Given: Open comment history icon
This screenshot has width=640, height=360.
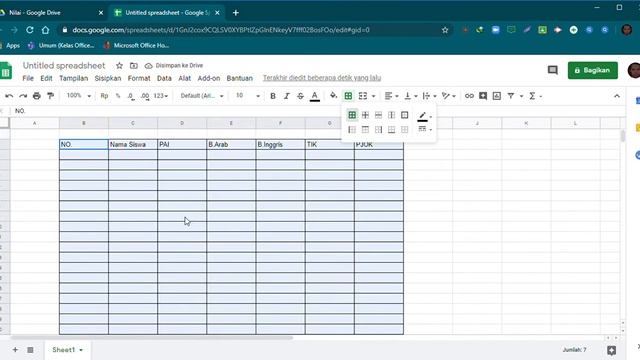Looking at the screenshot, I should [553, 70].
